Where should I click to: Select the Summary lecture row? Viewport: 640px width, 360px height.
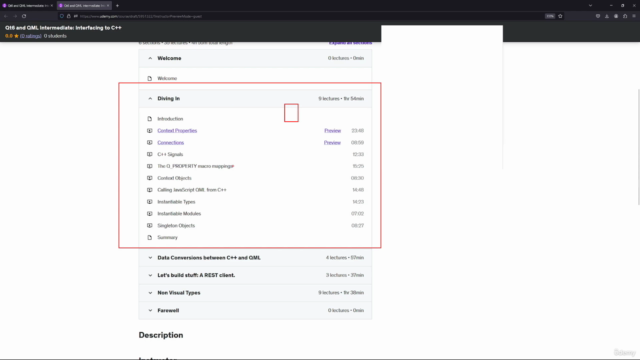(x=255, y=237)
